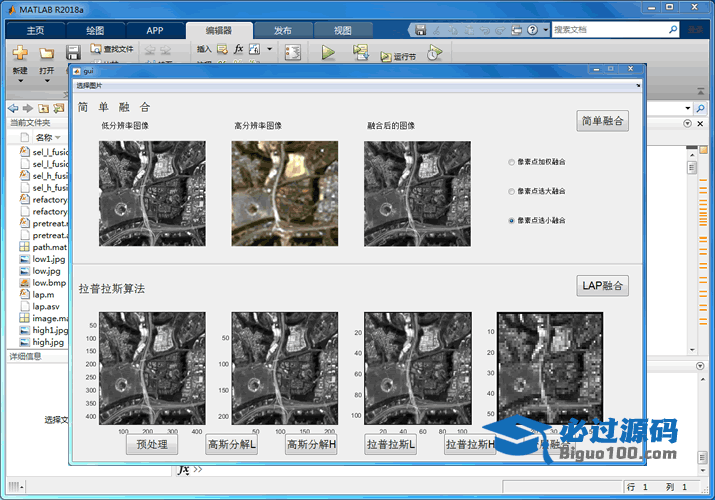
Task: Switch to the 视图 tab
Action: click(342, 31)
